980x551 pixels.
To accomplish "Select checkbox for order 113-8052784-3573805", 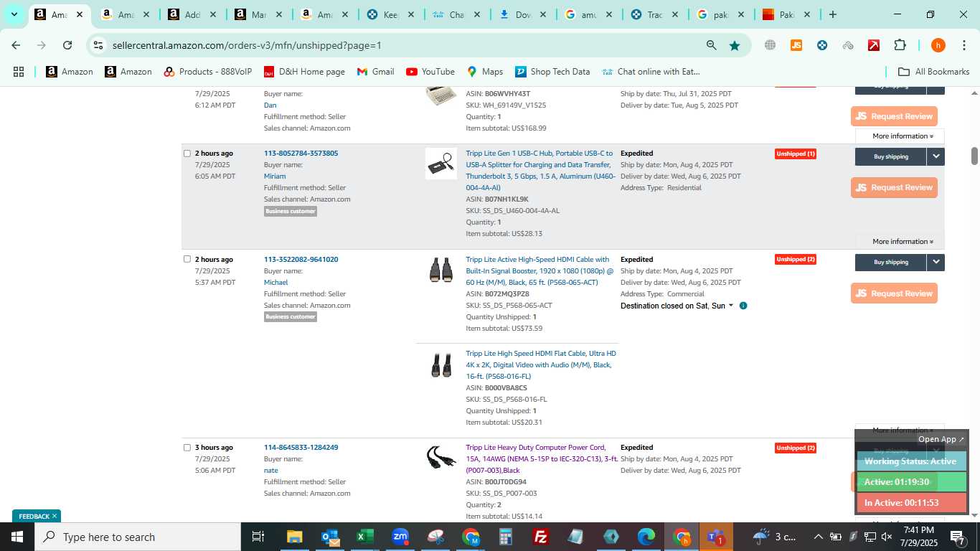I will tap(187, 154).
